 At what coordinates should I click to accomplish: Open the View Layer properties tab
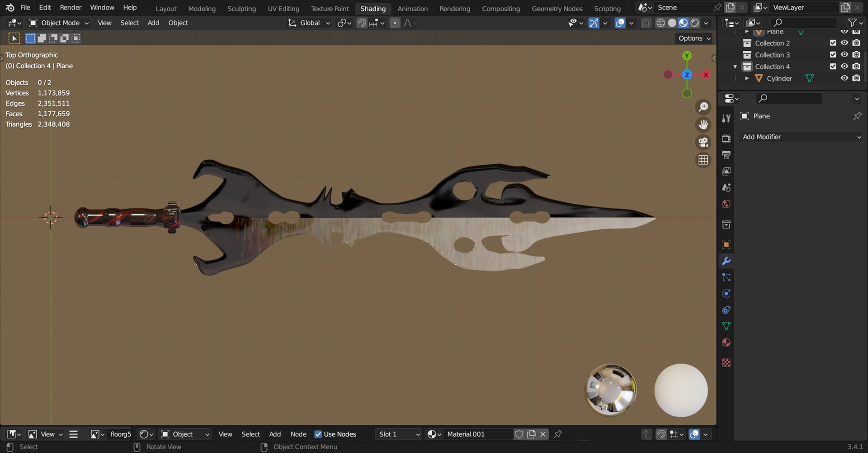tap(726, 171)
